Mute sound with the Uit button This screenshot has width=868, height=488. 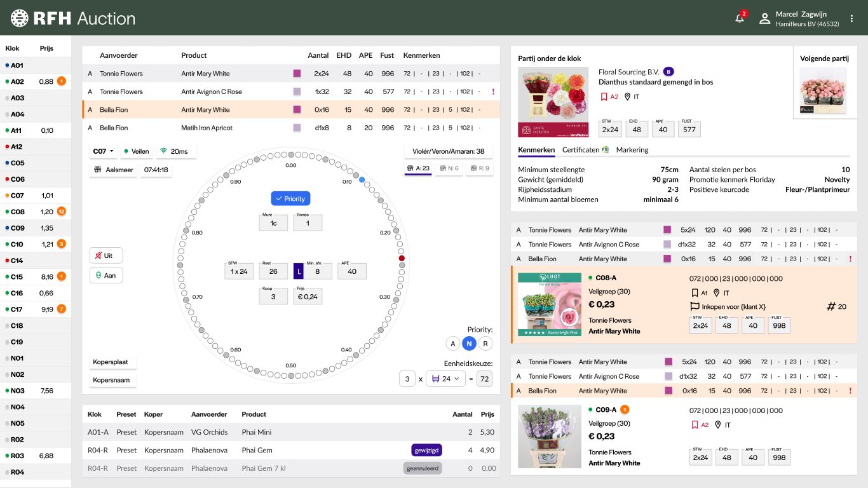105,255
